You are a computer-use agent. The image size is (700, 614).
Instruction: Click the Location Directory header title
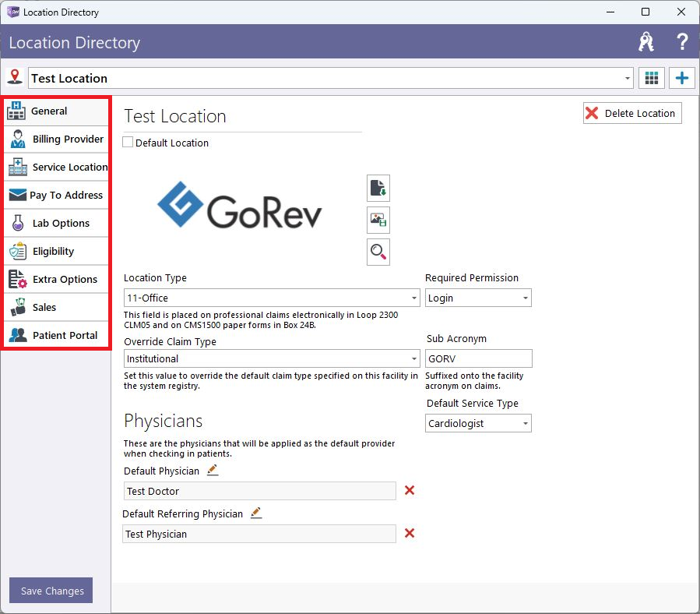pos(75,42)
